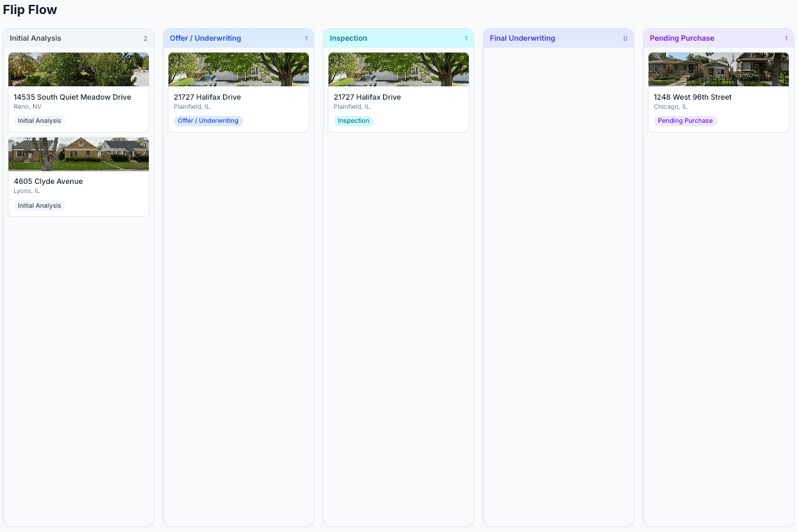Viewport: 798px width, 532px height.
Task: Select the Pending Purchase column header
Action: pyautogui.click(x=718, y=38)
